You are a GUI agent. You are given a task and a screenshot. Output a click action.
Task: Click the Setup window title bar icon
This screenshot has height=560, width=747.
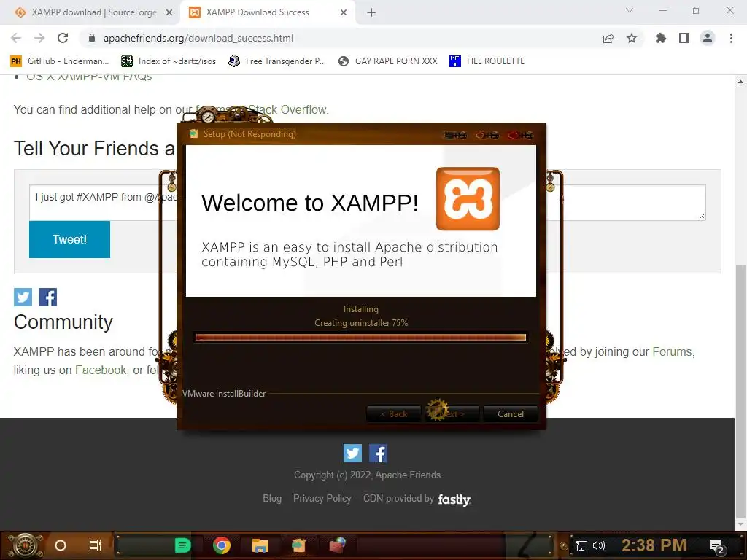(x=193, y=134)
